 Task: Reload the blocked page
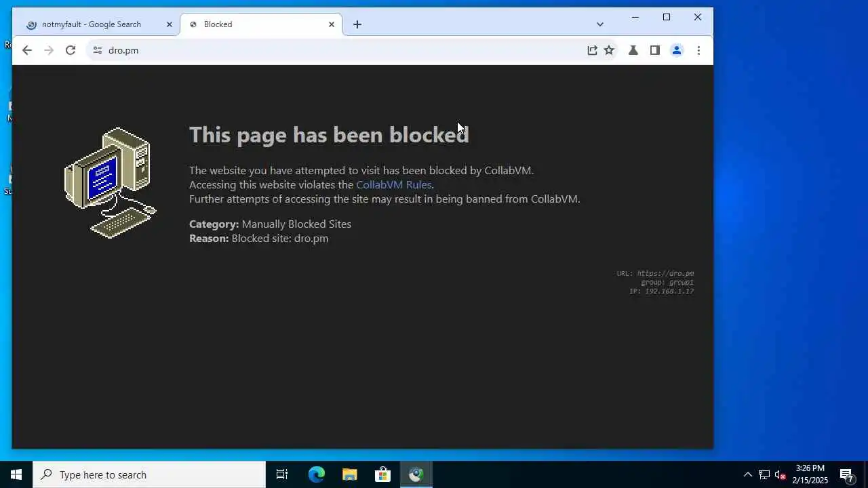(x=71, y=50)
